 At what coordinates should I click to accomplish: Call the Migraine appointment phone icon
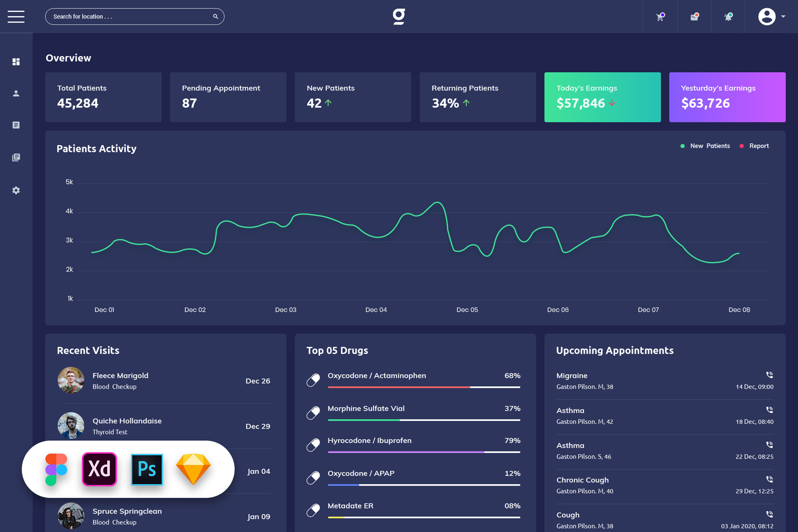coord(769,375)
